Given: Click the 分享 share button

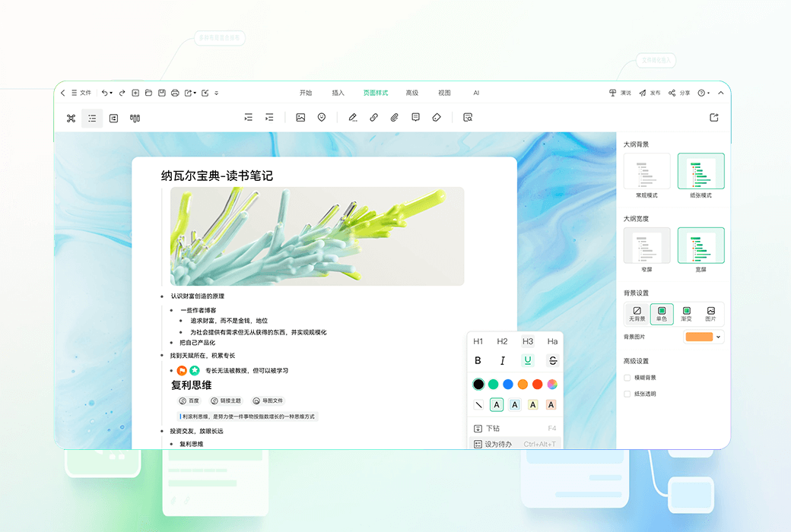Looking at the screenshot, I should pos(679,93).
